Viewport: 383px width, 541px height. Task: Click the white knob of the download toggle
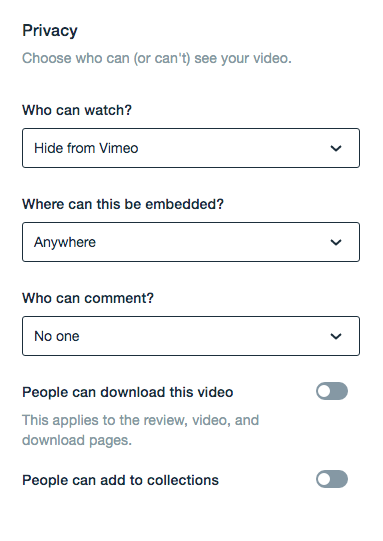[324, 391]
